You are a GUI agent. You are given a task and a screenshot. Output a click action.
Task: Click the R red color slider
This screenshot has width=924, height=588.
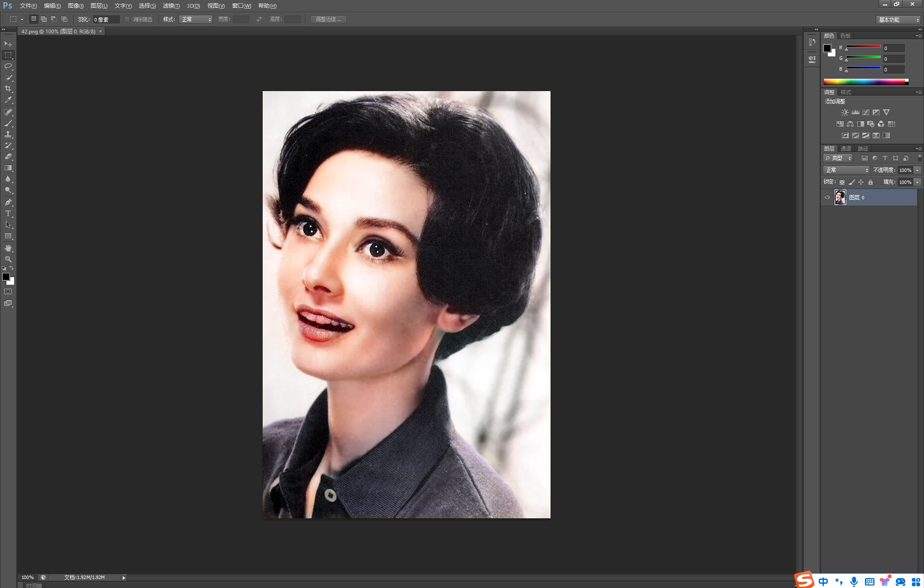click(863, 46)
